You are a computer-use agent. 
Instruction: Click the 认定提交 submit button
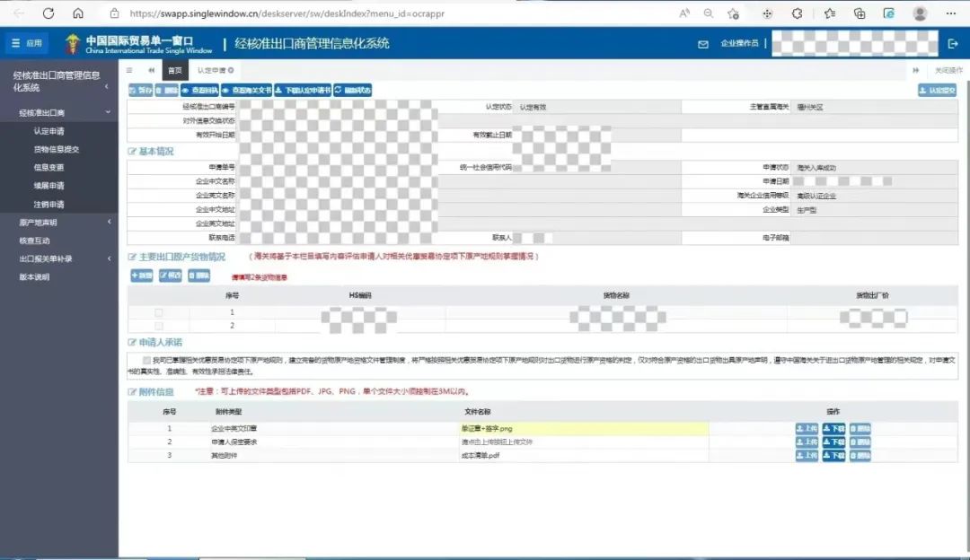pyautogui.click(x=937, y=91)
